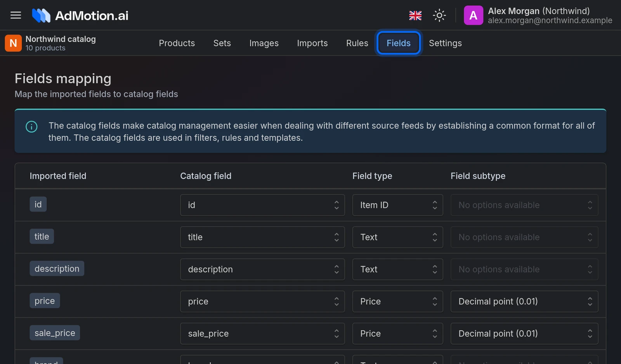Change language via the UK flag icon
Screen dimensions: 621x364
coord(415,16)
